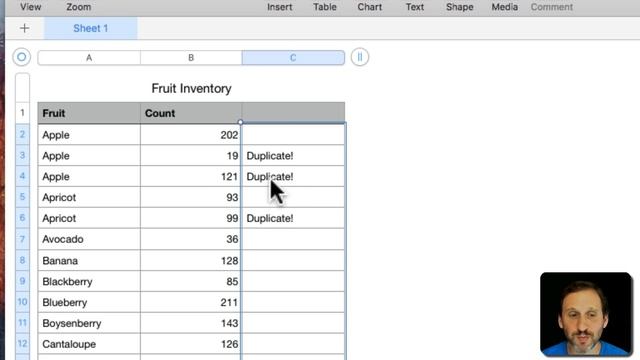Select the Duplicate! cell in row 3
Image resolution: width=640 pixels, height=360 pixels.
click(293, 156)
